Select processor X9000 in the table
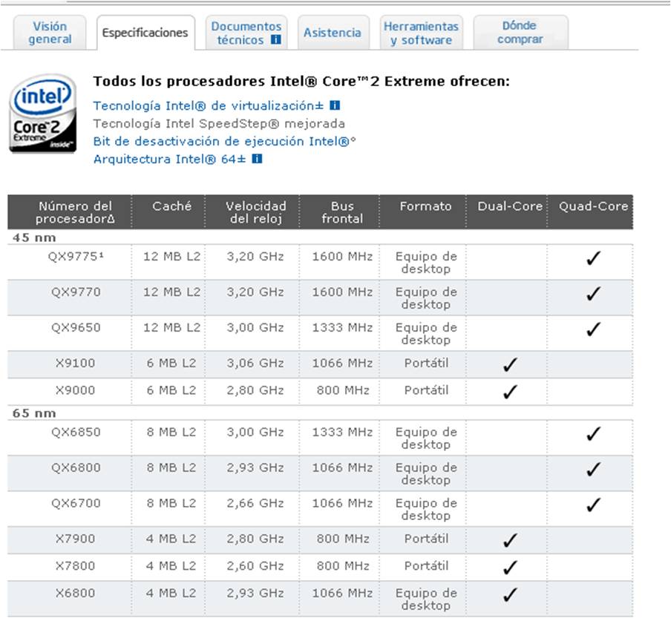Screen dimensions: 671x644 [x=75, y=390]
